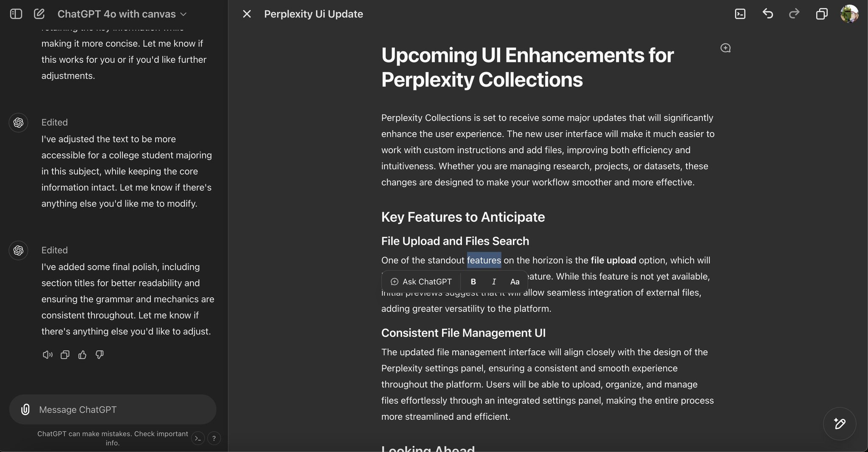Copy canvas content with the header copy icon
868x452 pixels.
[821, 14]
